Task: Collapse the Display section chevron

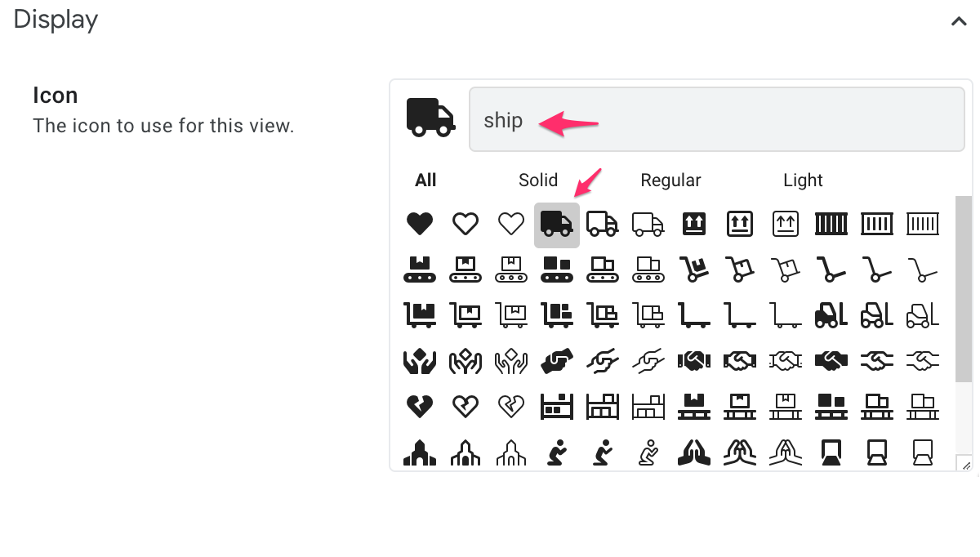Action: point(959,21)
